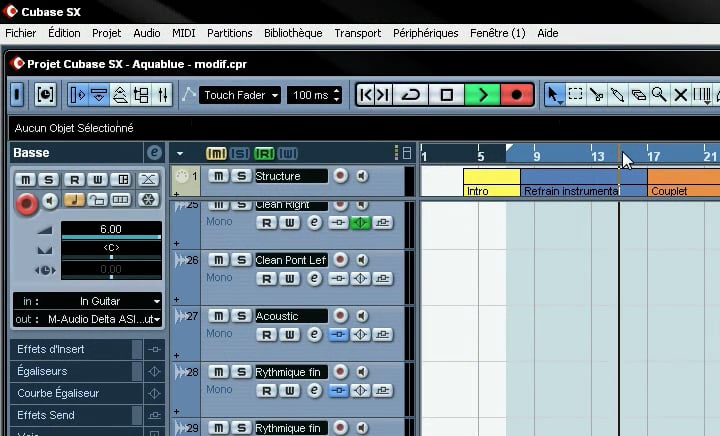This screenshot has width=720, height=436.
Task: Open the Édition menu
Action: coord(64,33)
